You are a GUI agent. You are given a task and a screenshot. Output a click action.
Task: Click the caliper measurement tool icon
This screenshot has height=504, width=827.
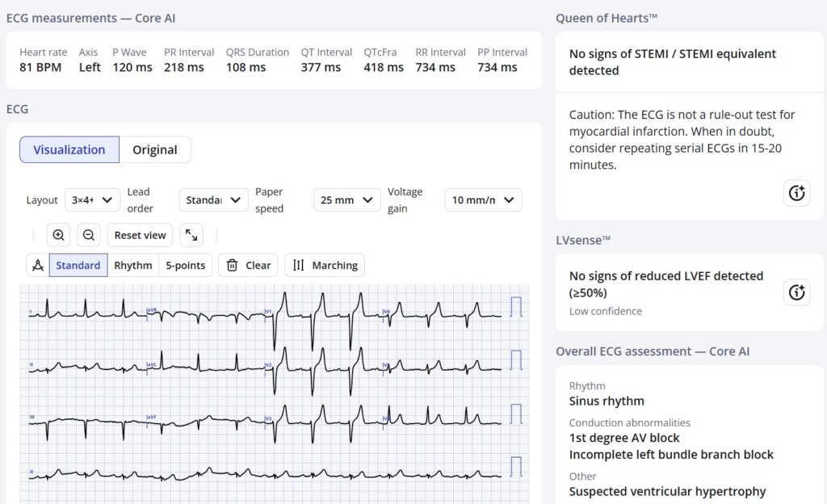tap(37, 265)
